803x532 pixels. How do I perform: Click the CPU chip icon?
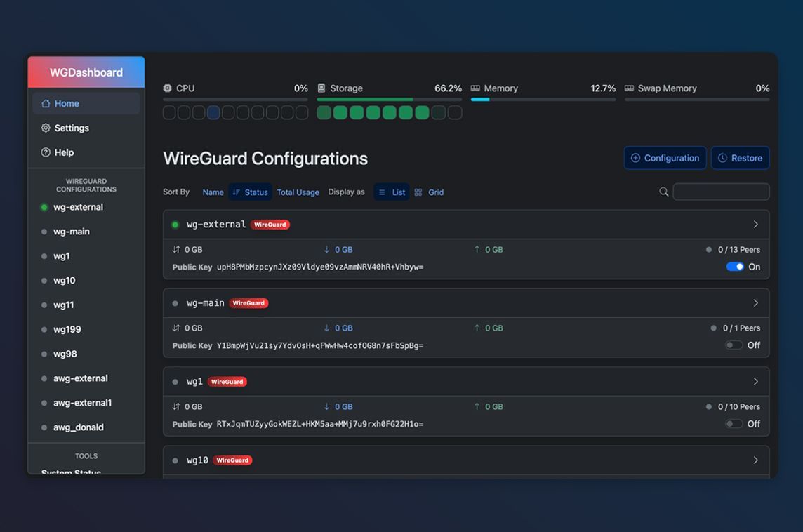point(168,88)
